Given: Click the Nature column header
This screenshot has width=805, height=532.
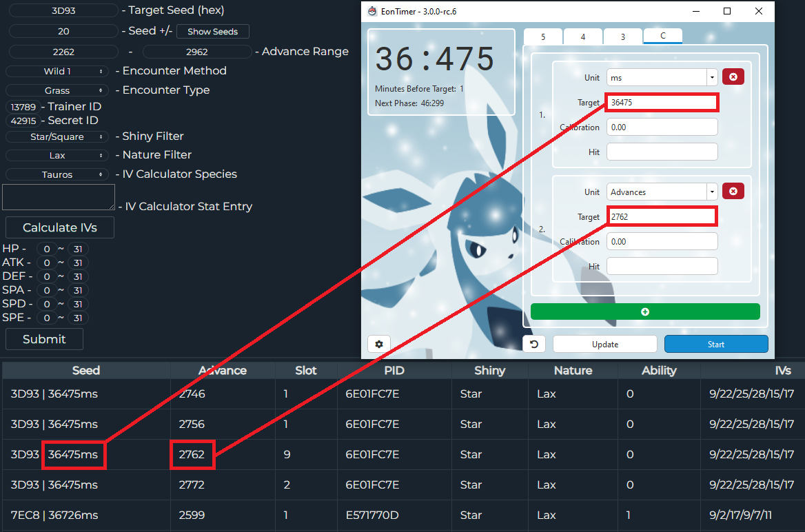Looking at the screenshot, I should pyautogui.click(x=573, y=370).
